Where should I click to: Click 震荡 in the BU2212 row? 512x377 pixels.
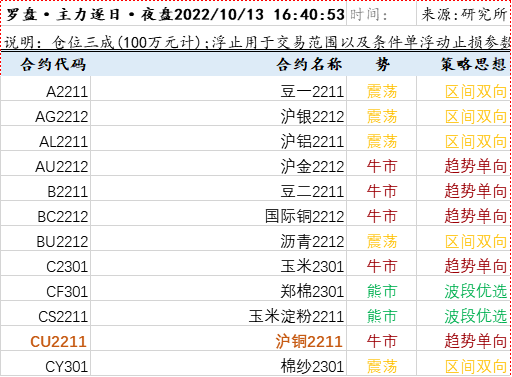[382, 241]
